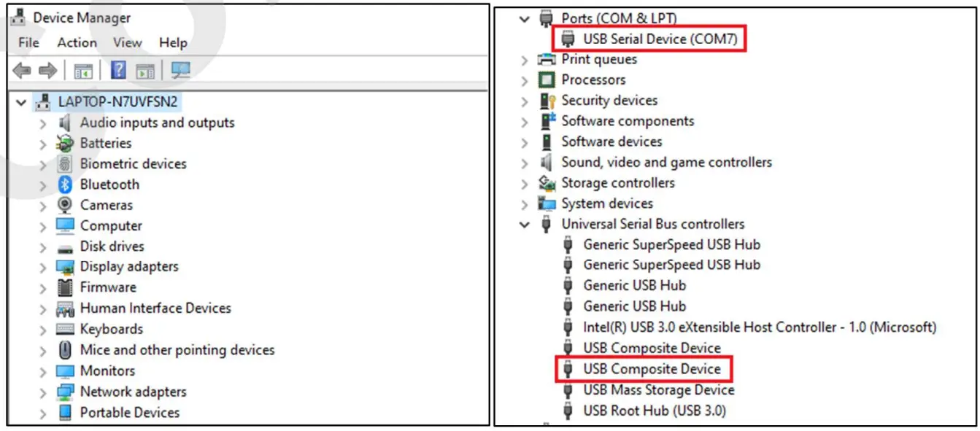This screenshot has height=431, width=980.
Task: Collapse the Ports (COM & LPT) node
Action: [523, 18]
